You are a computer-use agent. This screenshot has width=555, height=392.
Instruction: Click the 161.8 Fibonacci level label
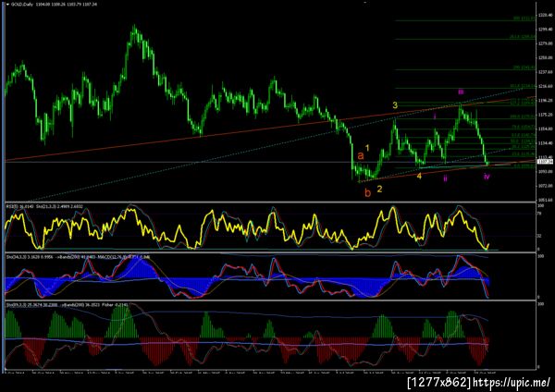coord(522,86)
